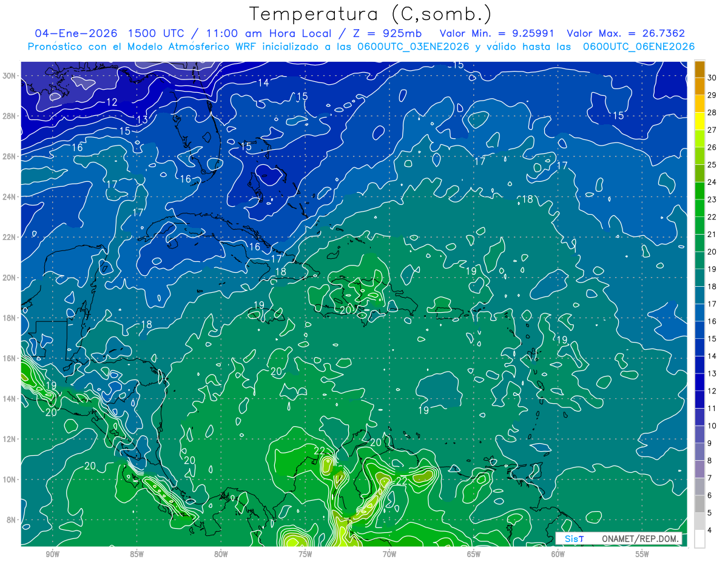728x562 pixels.
Task: Click the "55W" longitude axis label
Action: pos(642,554)
